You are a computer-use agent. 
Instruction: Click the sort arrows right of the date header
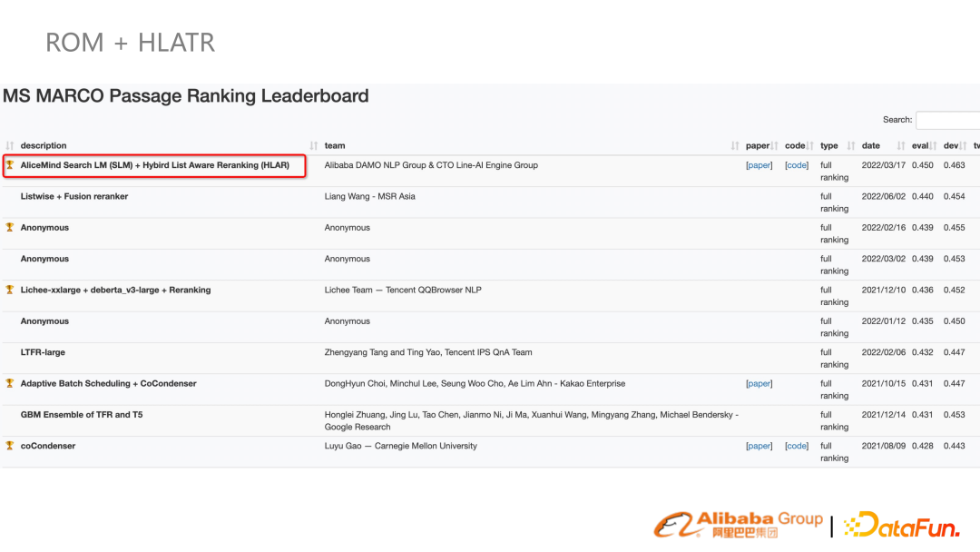(x=901, y=146)
